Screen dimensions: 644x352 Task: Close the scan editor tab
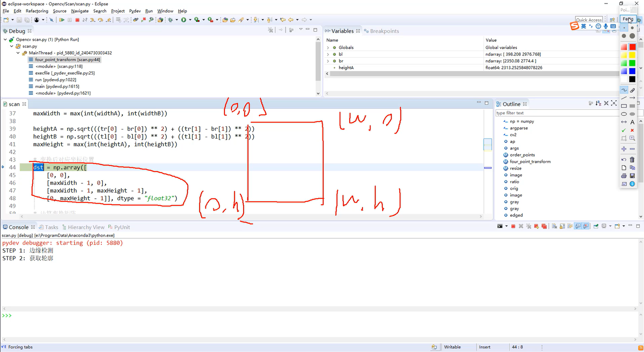24,104
